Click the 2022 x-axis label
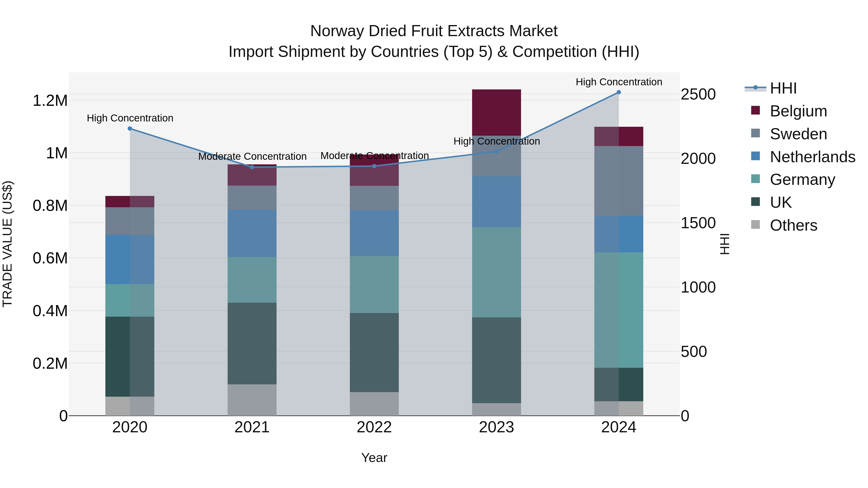The image size is (868, 488). coord(374,427)
